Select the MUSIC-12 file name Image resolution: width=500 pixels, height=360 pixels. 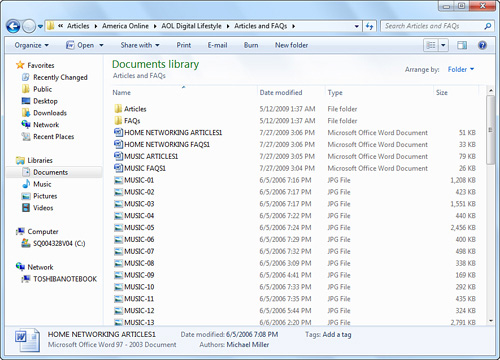click(x=139, y=311)
